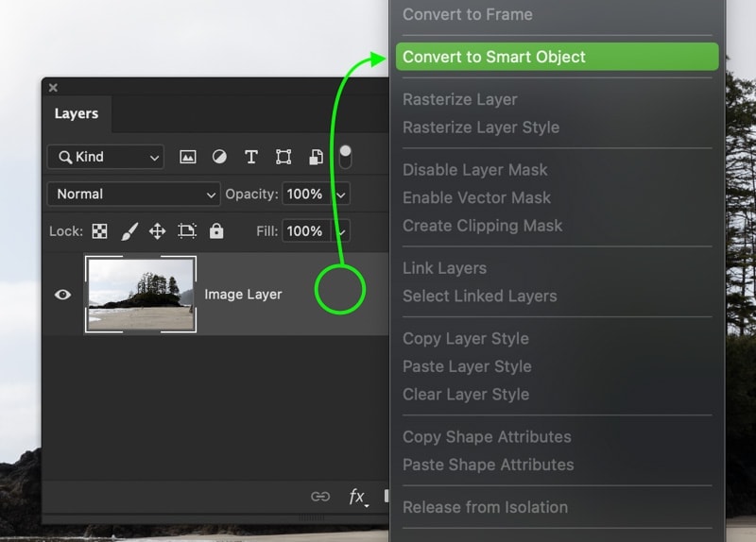Lock image pixels brush icon
756x542 pixels.
tap(129, 231)
